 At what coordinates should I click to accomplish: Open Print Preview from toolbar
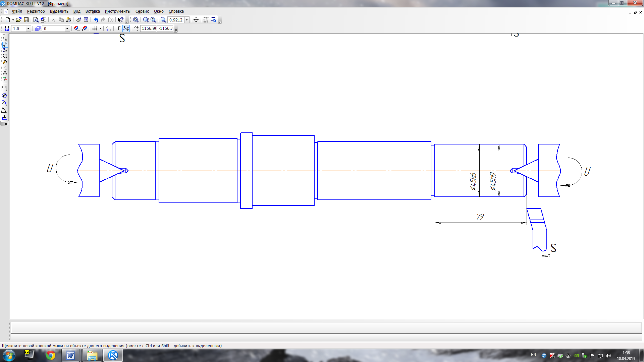coord(36,20)
